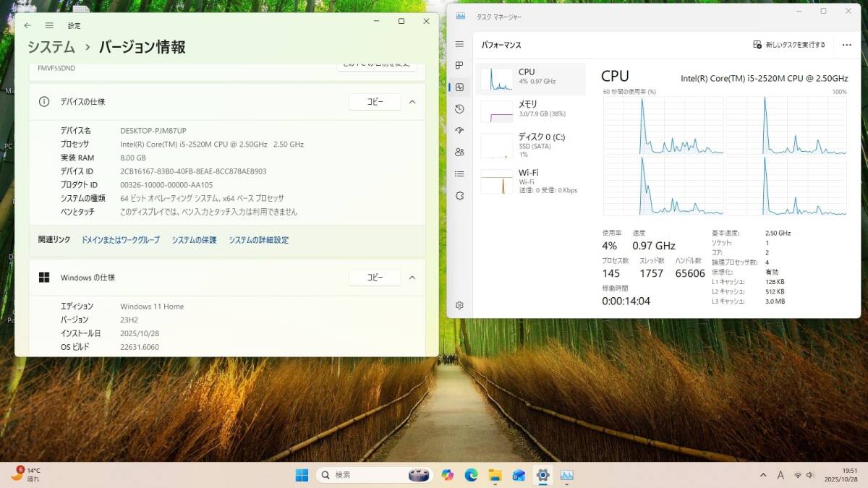Open Services icon in Task Manager sidebar

click(459, 196)
